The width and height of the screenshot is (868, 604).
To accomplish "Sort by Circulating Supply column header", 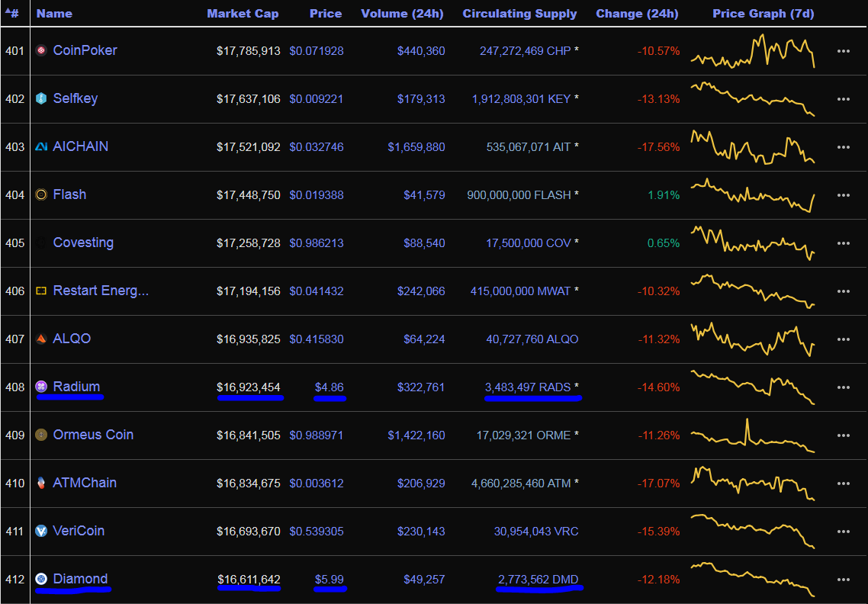I will [x=519, y=13].
